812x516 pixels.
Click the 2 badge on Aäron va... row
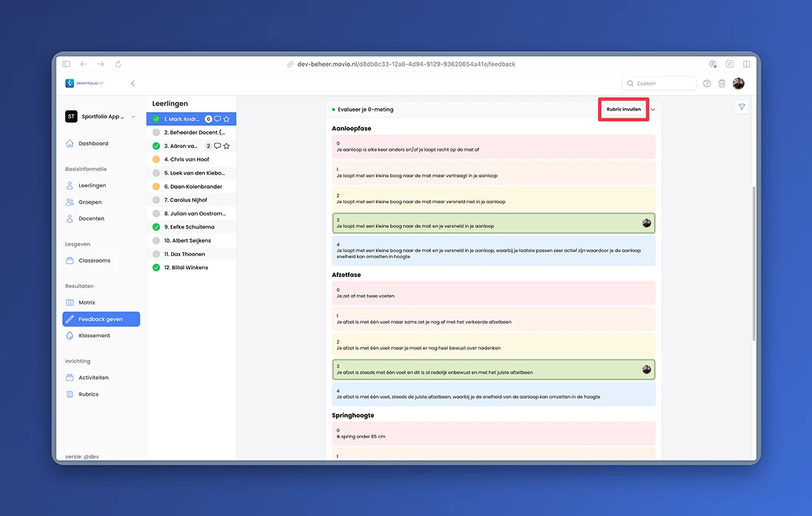(x=208, y=146)
